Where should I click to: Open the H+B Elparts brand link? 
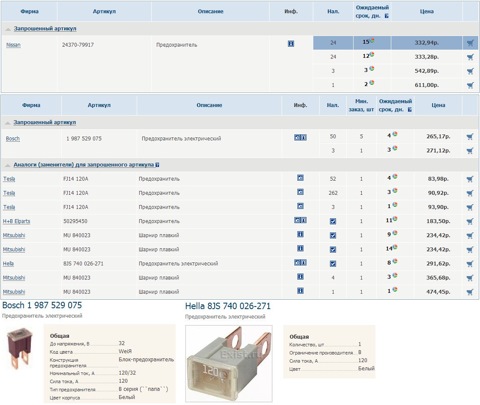[x=16, y=221]
